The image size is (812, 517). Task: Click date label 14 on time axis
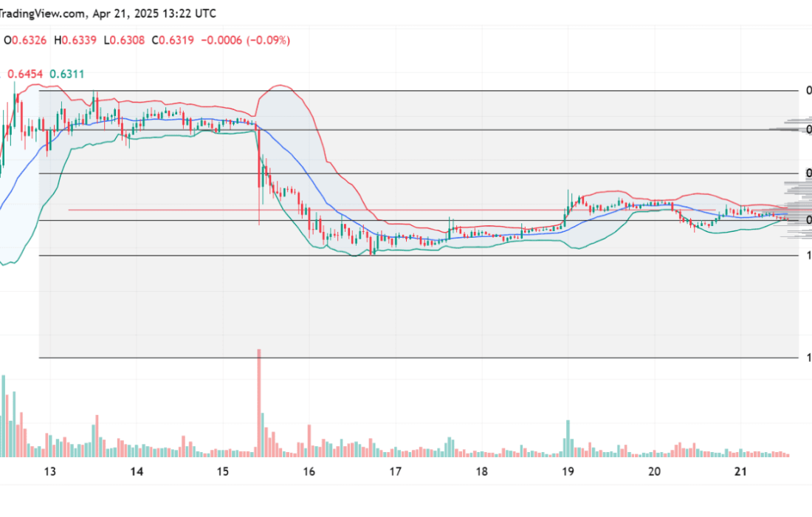point(136,471)
